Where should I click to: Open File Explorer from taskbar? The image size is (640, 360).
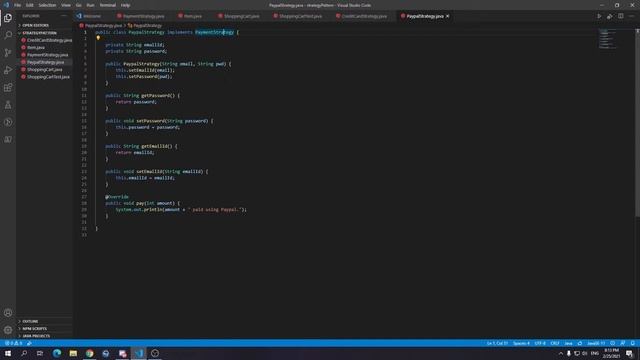[x=73, y=353]
